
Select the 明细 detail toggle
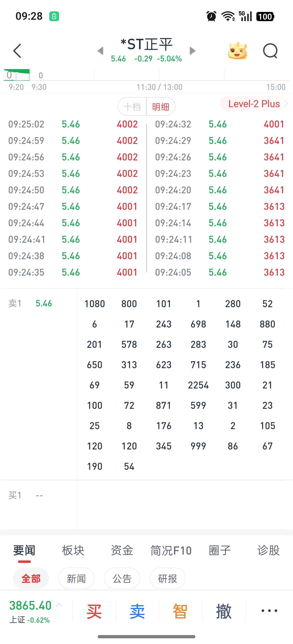click(161, 107)
